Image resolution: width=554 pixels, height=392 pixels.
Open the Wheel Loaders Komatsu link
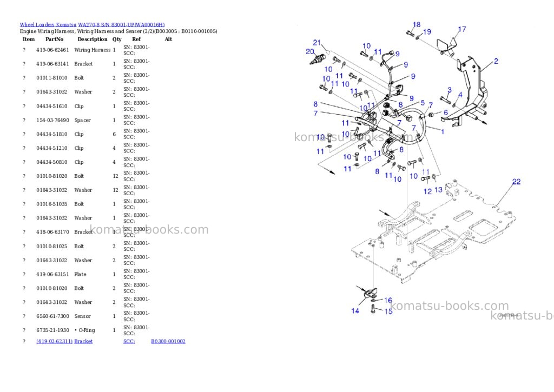click(x=48, y=25)
